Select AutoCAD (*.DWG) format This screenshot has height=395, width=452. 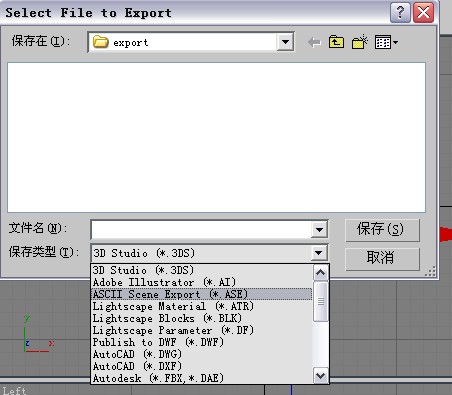coord(202,354)
